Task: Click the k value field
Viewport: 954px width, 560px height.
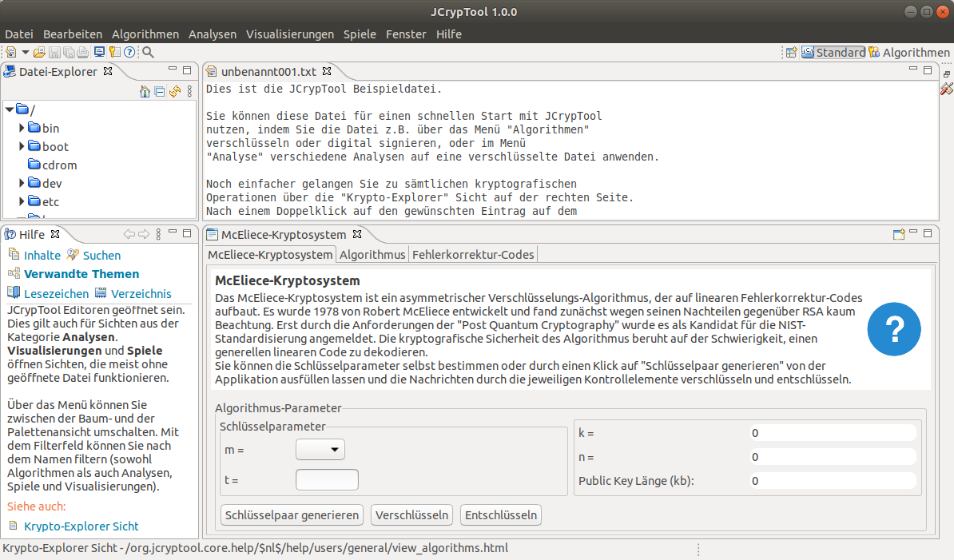Action: (833, 433)
